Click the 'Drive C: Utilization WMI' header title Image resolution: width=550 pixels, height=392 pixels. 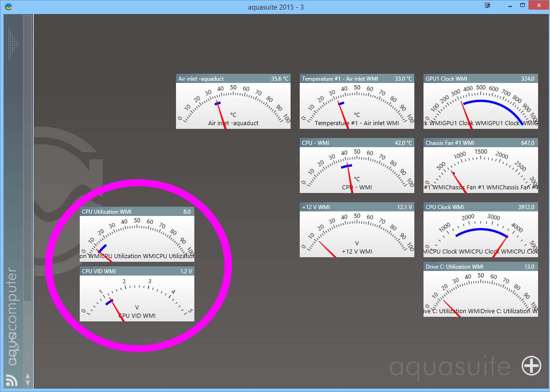pyautogui.click(x=455, y=267)
